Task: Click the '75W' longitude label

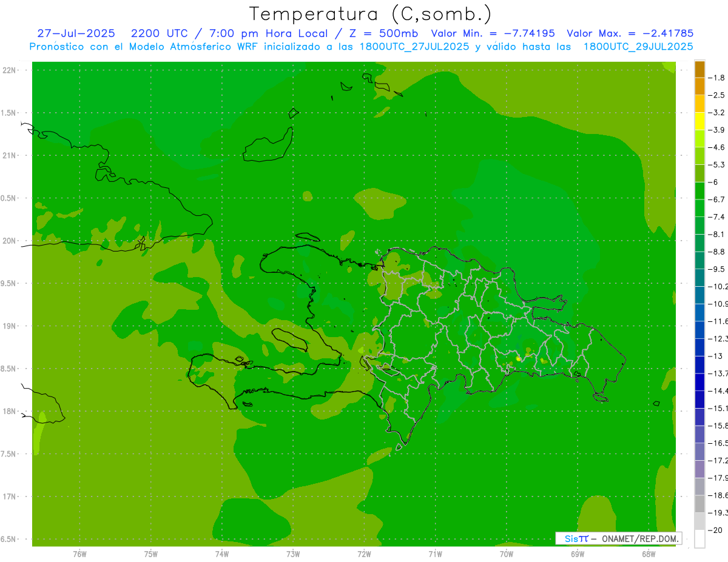Action: (x=150, y=554)
